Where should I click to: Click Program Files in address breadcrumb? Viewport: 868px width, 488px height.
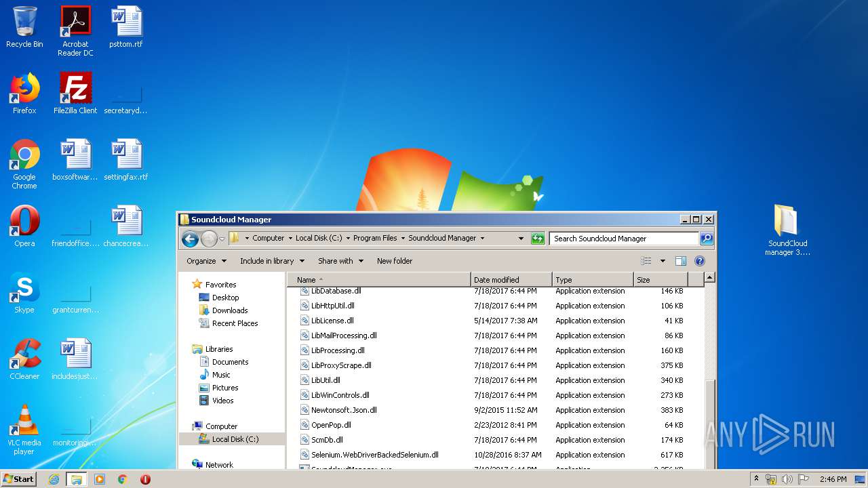(375, 239)
